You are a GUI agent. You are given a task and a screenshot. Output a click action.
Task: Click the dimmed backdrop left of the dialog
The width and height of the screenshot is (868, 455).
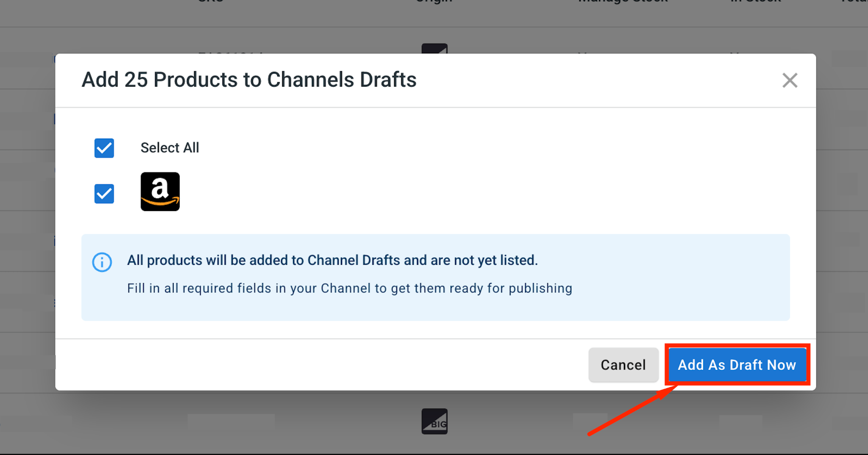click(x=27, y=220)
